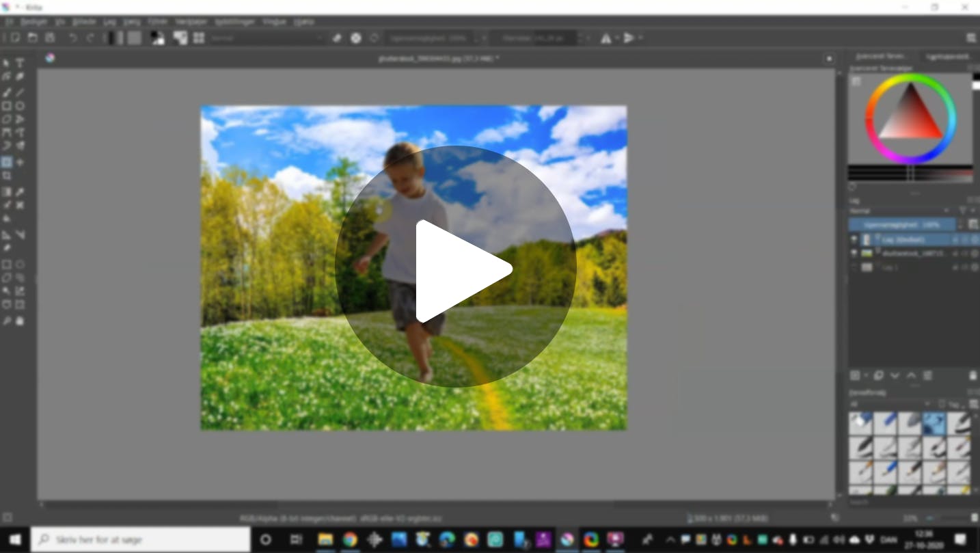
Task: Switch to the Værktøjsvalg docker tab
Action: click(x=947, y=57)
